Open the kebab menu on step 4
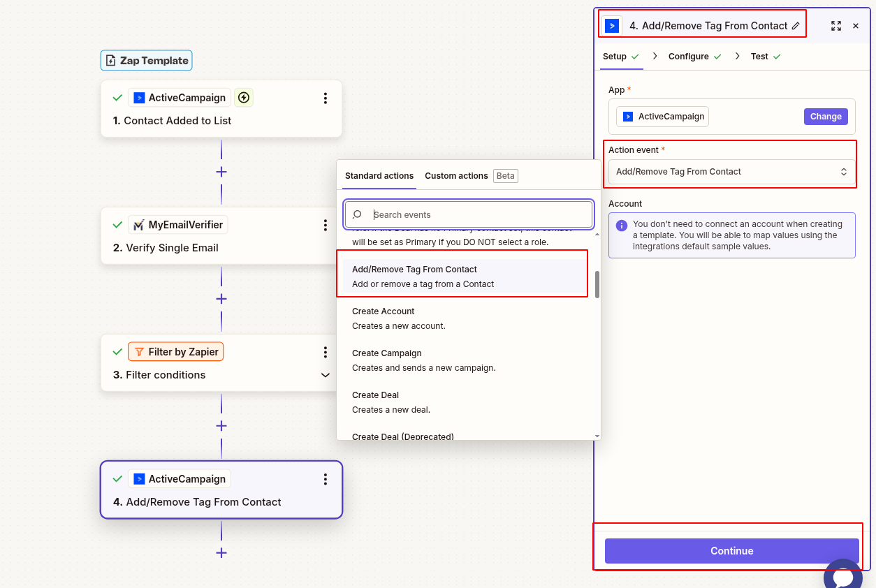876x588 pixels. tap(325, 478)
